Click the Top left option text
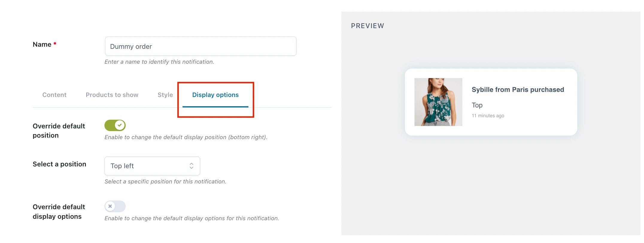Viewport: 644px width, 243px height. click(122, 166)
